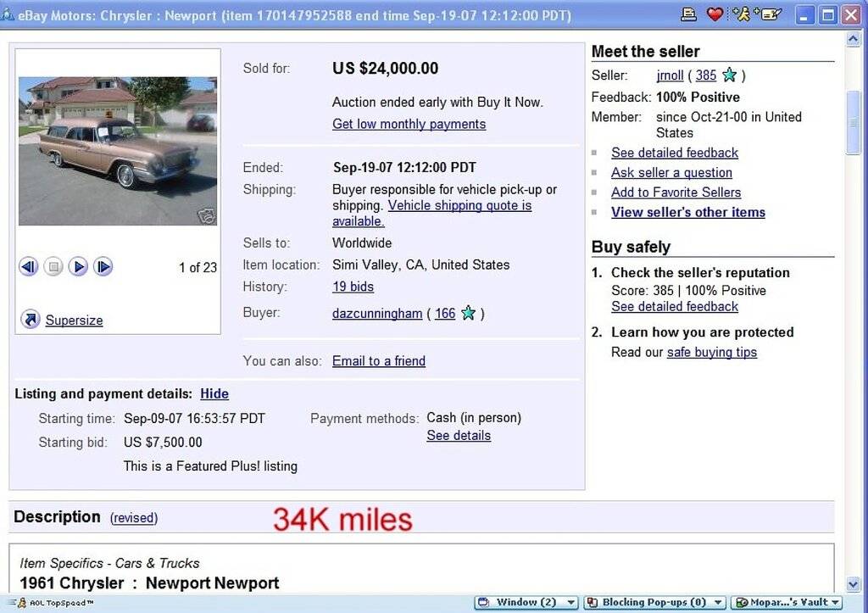This screenshot has width=868, height=613.
Task: Click the red heart favorites icon
Action: [x=715, y=14]
